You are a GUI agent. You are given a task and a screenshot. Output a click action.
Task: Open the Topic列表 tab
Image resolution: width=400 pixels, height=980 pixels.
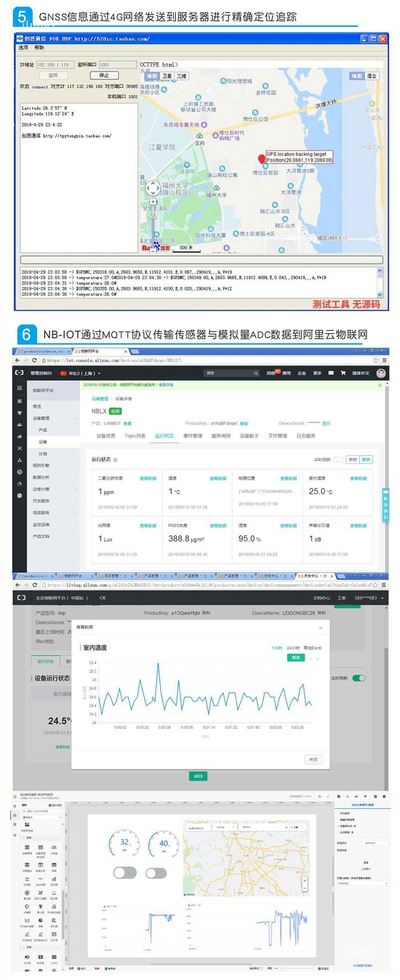pyautogui.click(x=135, y=436)
